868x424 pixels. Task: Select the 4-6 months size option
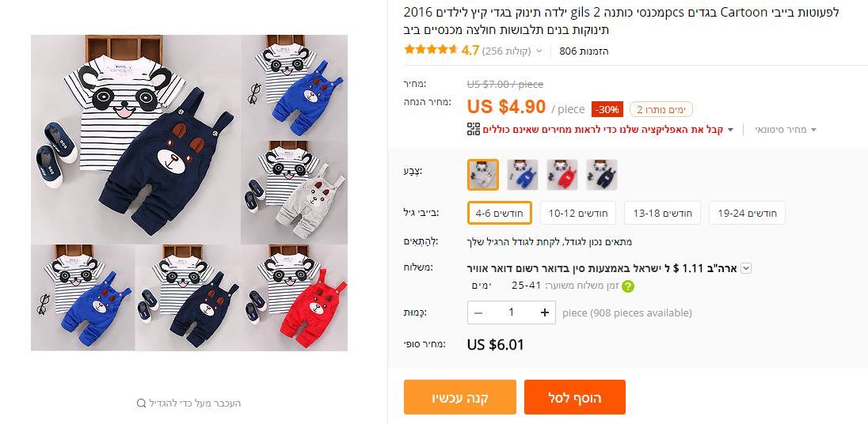click(498, 213)
